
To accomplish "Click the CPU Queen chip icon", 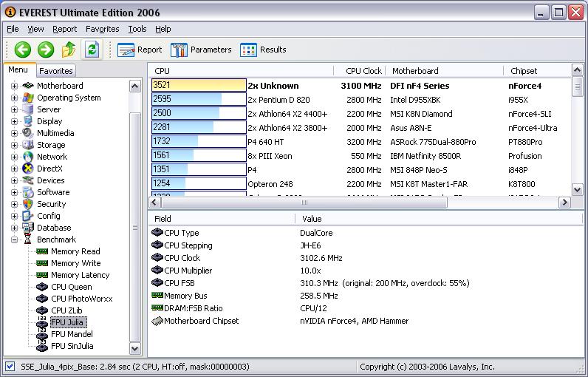I will [x=42, y=287].
